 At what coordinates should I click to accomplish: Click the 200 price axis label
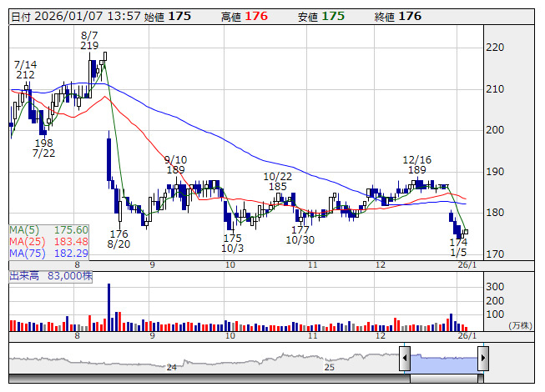pos(495,130)
